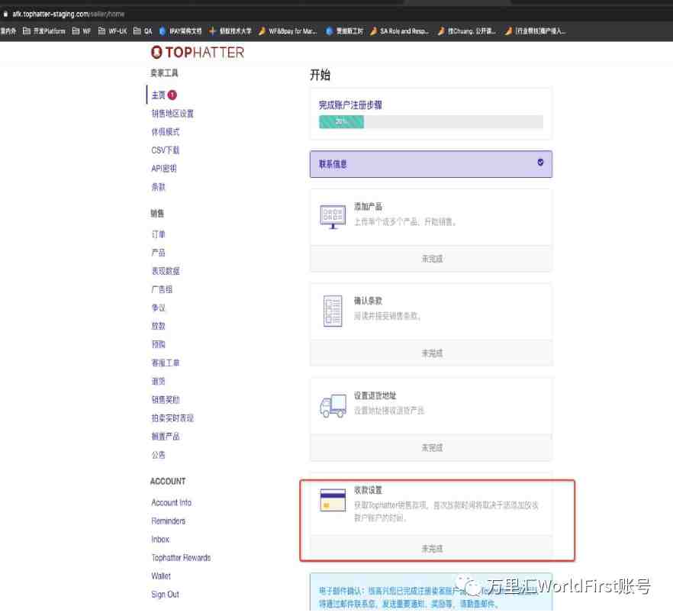Image resolution: width=673 pixels, height=616 pixels.
Task: Open 争议 in the sidebar
Action: (159, 308)
